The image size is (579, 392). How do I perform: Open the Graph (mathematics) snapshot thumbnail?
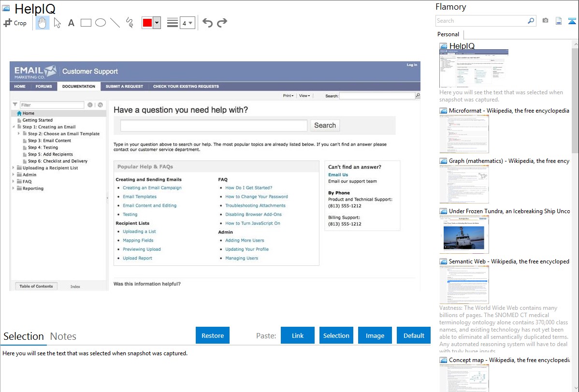[x=464, y=184]
